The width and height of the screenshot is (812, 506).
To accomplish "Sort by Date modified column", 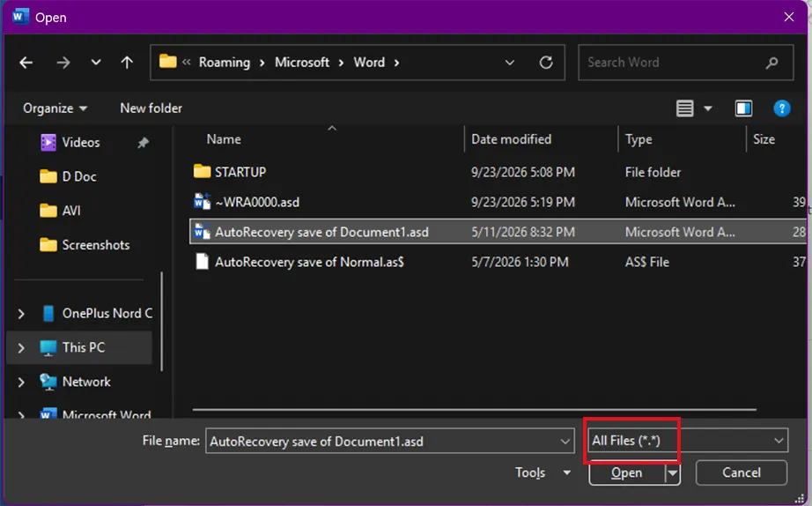I will pyautogui.click(x=511, y=139).
